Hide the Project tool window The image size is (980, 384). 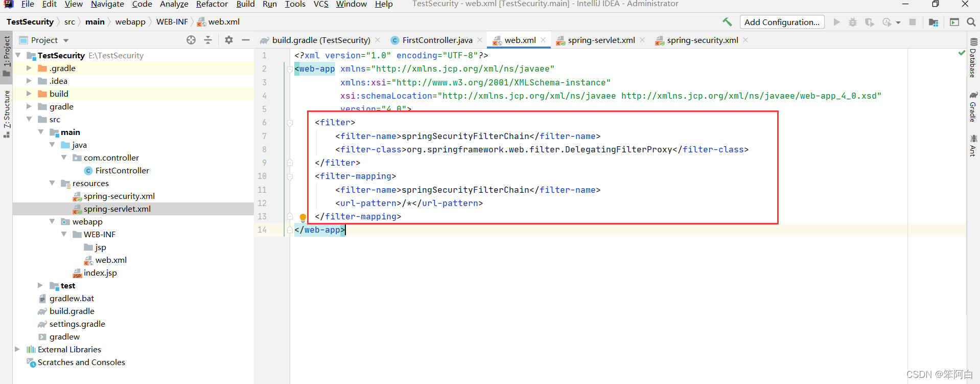pos(246,40)
